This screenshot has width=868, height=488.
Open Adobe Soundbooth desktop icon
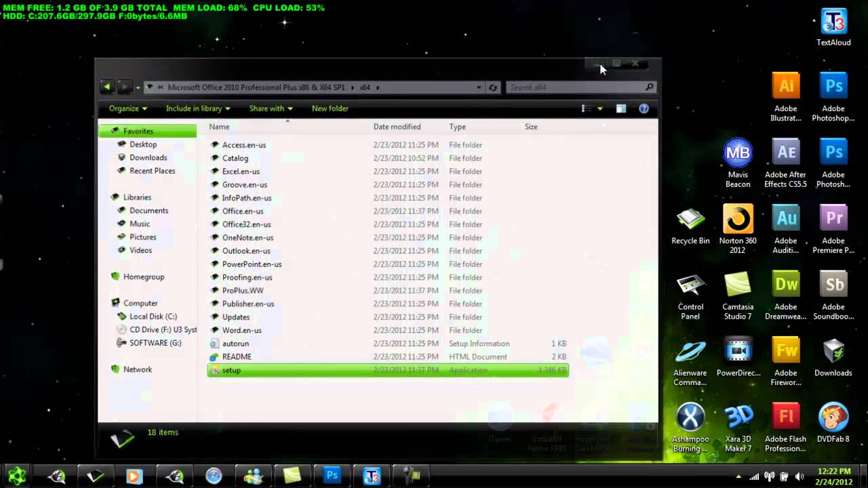833,296
